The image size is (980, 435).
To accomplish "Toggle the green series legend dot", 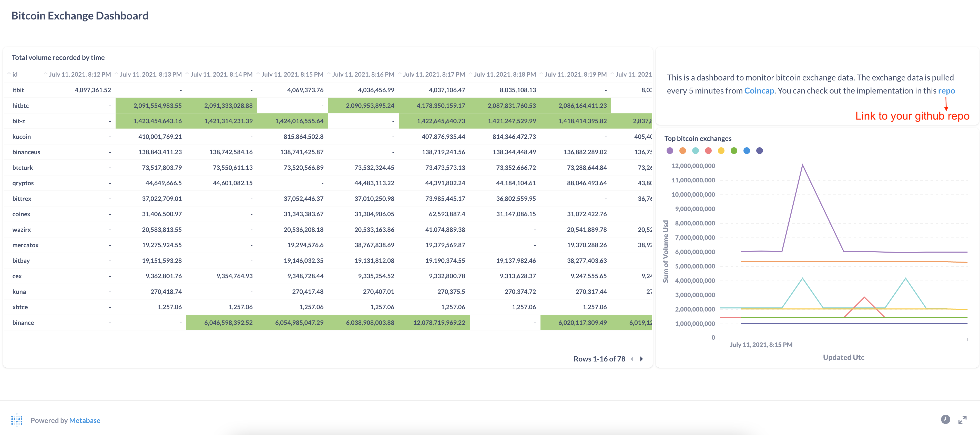I will point(734,151).
